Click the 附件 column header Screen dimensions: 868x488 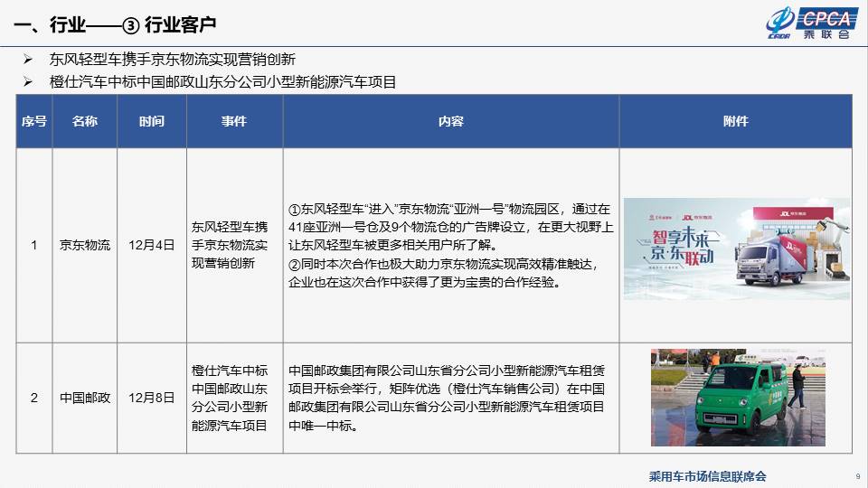(x=736, y=121)
